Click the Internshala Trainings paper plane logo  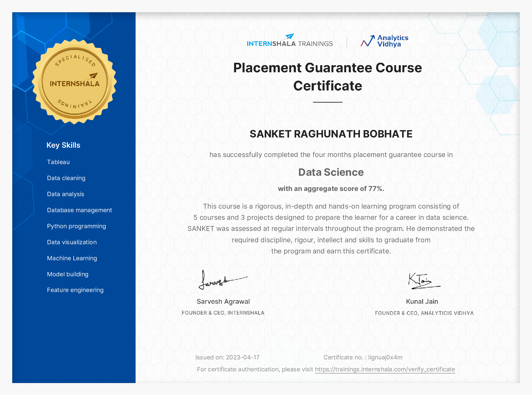[289, 36]
